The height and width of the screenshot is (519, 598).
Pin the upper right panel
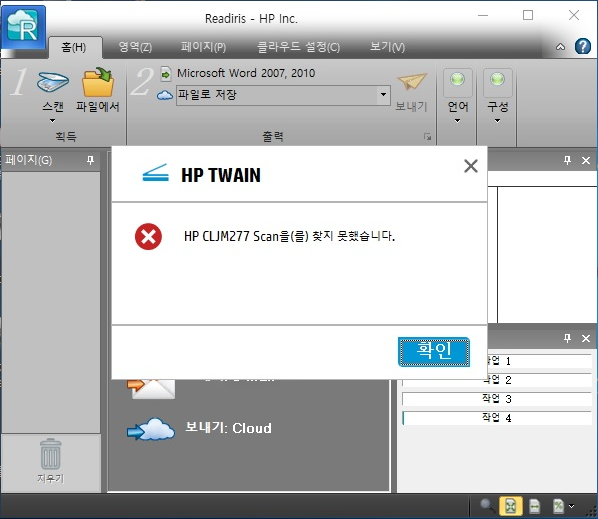pos(567,160)
